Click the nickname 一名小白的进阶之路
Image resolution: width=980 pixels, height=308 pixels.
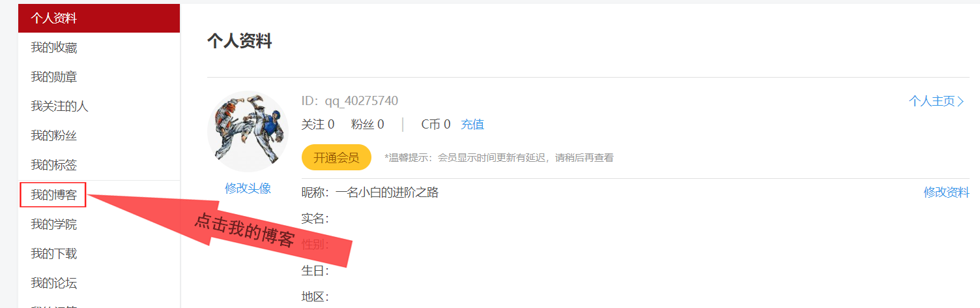[387, 192]
